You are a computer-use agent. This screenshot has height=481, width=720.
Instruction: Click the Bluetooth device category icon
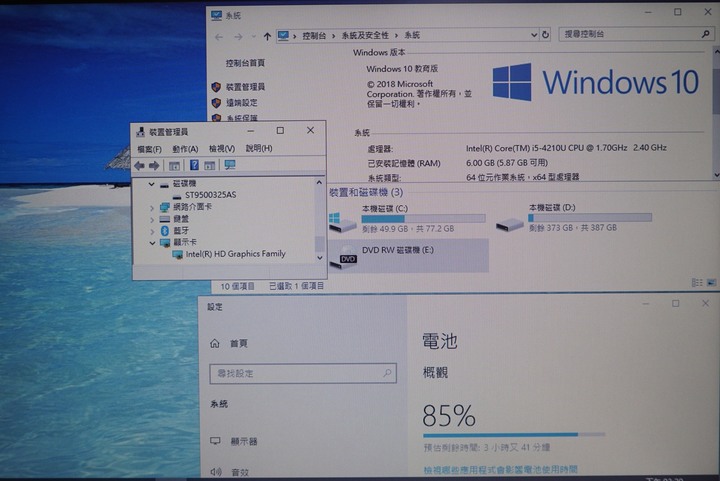pyautogui.click(x=165, y=231)
